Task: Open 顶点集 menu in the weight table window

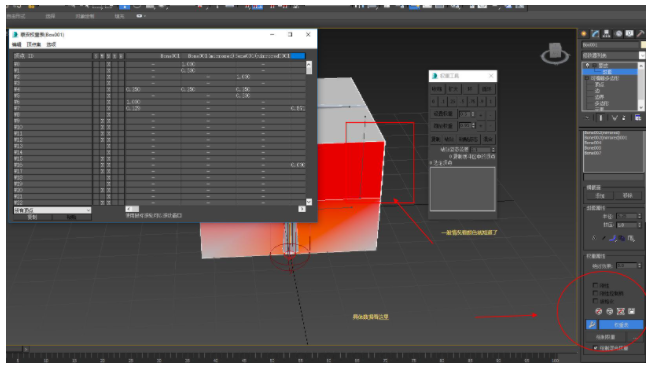Action: pos(34,45)
